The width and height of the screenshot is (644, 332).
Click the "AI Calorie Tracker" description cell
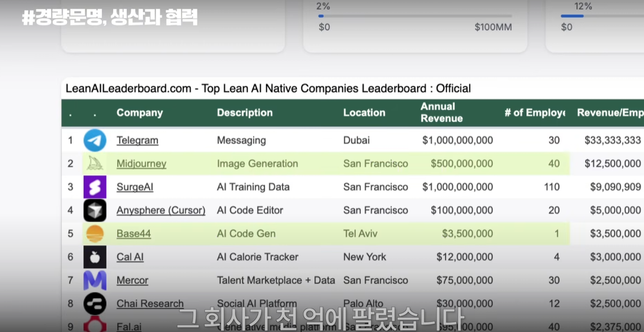pos(257,257)
